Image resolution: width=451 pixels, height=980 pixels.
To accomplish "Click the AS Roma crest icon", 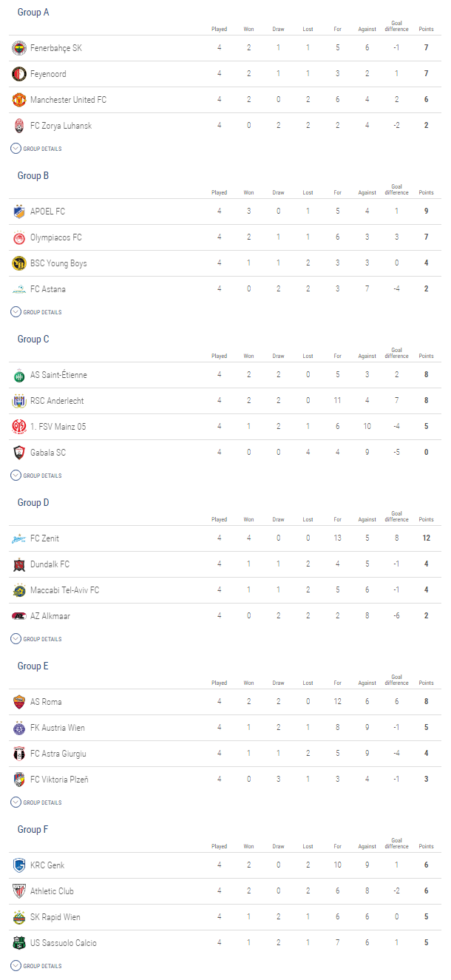I will (19, 702).
